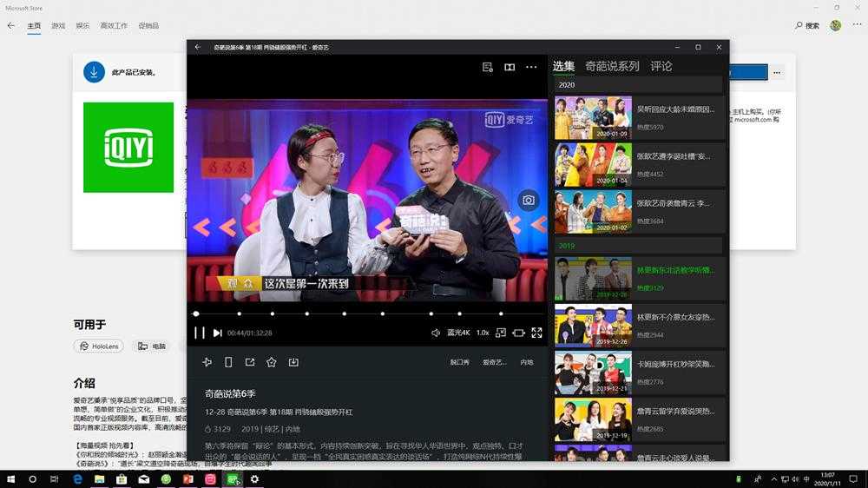
Task: Open episode thumbnail dated 2020-01-09
Action: [x=593, y=117]
